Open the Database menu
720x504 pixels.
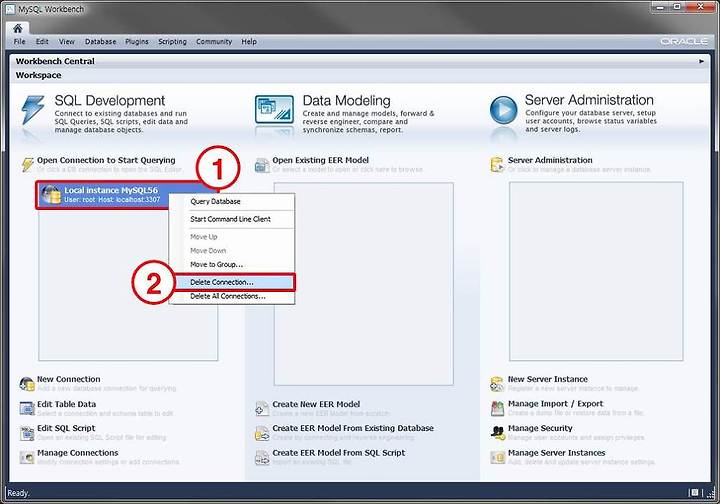click(x=100, y=41)
